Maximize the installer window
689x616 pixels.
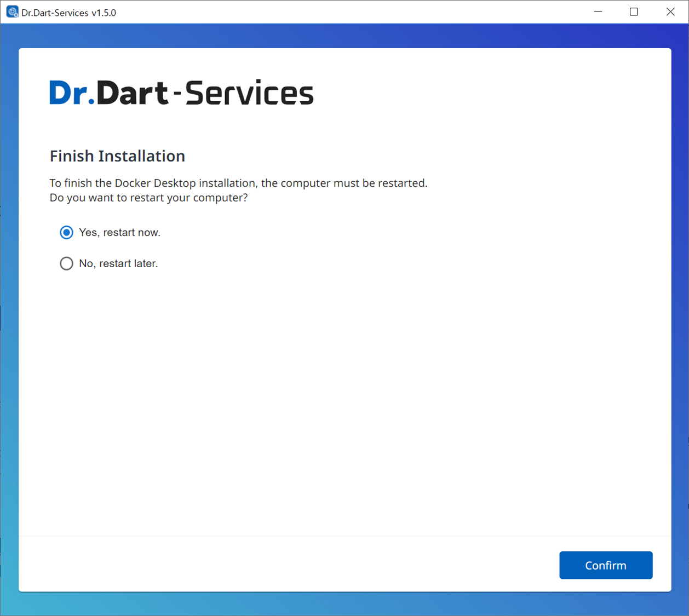634,12
